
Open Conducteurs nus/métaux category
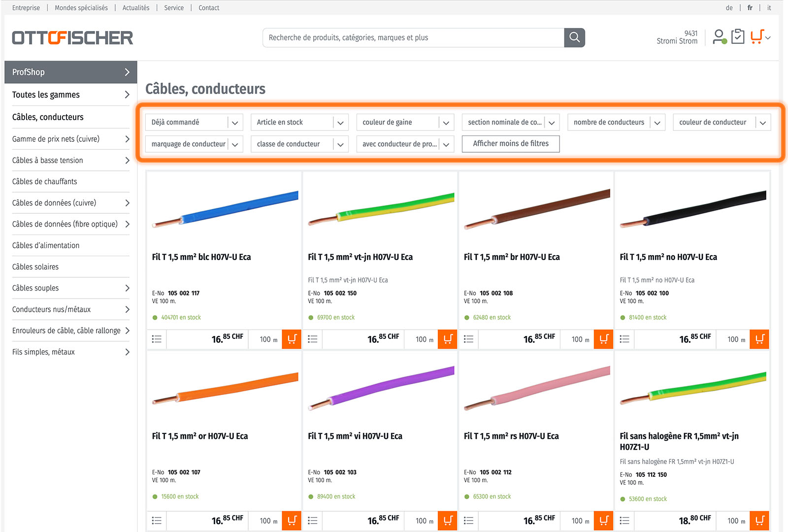(x=71, y=309)
